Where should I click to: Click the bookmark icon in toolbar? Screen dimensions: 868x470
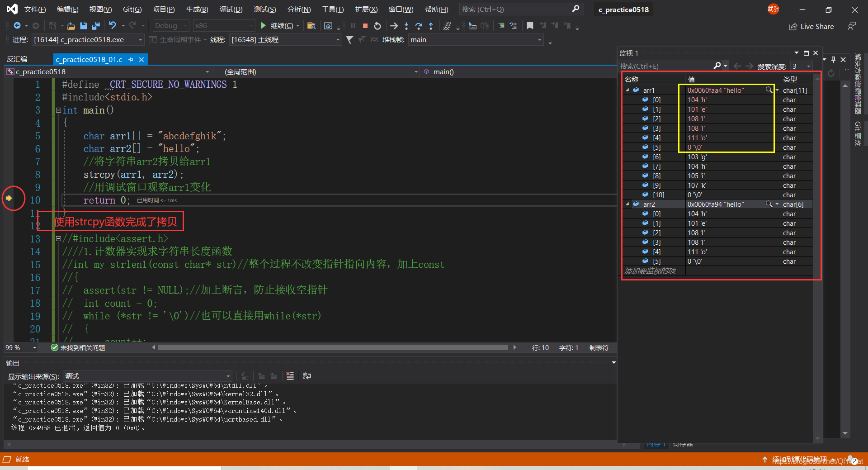pyautogui.click(x=530, y=26)
